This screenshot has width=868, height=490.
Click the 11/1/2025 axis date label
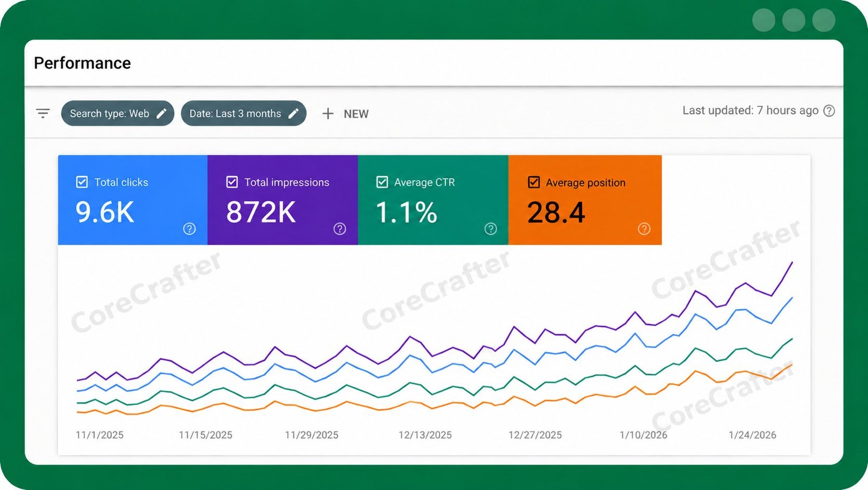coord(100,435)
